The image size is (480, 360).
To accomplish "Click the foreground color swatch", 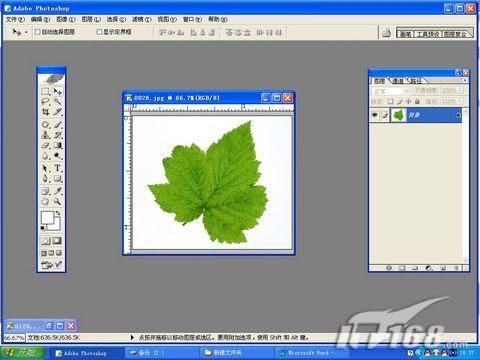I will pyautogui.click(x=48, y=217).
